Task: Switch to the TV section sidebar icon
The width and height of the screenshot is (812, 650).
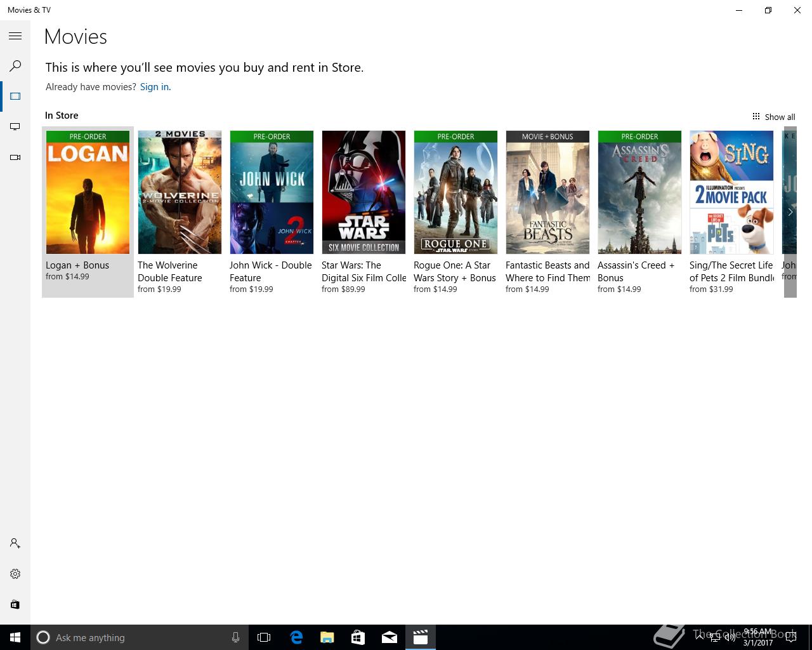Action: point(15,127)
